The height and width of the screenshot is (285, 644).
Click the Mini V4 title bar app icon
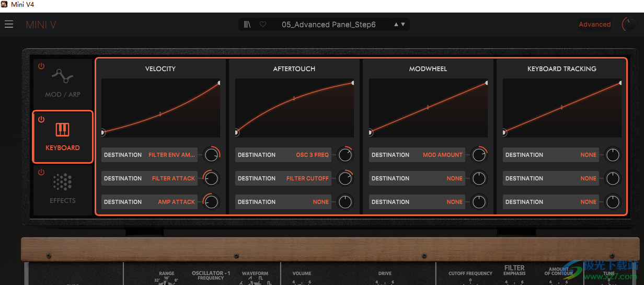[x=4, y=4]
